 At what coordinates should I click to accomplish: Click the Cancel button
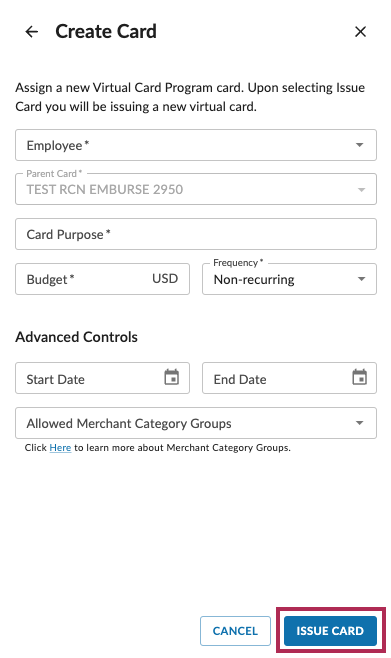click(x=235, y=631)
